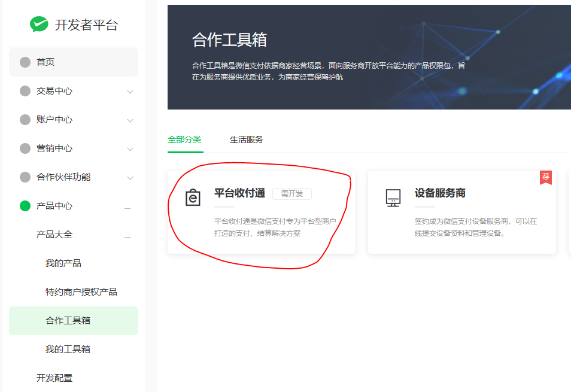Viewport: 571px width, 392px height.
Task: Expand the 交易中心 chevron
Action: [x=130, y=92]
